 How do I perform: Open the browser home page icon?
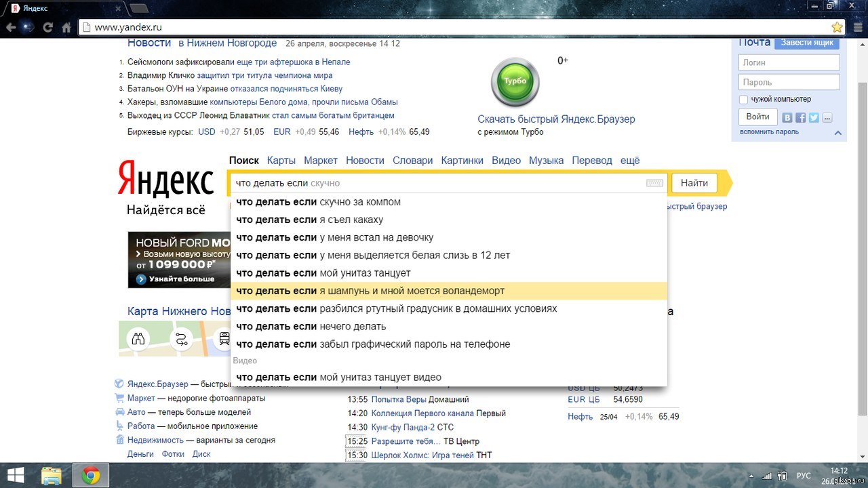click(66, 28)
